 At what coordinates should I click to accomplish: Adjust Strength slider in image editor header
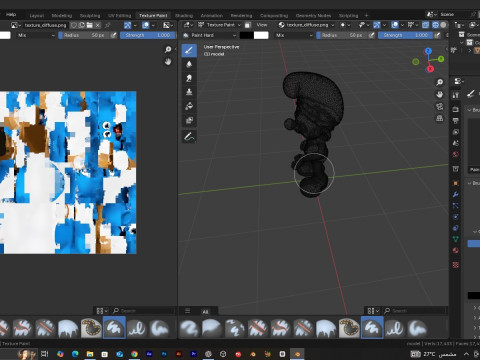[x=147, y=35]
